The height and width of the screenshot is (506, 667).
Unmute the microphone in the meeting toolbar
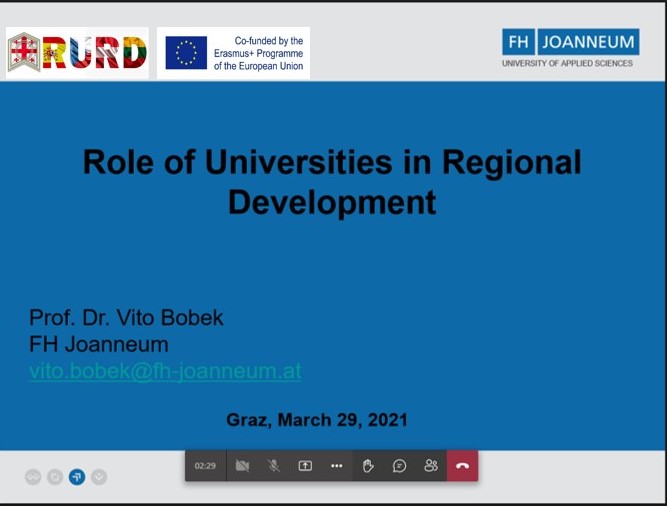pyautogui.click(x=274, y=466)
